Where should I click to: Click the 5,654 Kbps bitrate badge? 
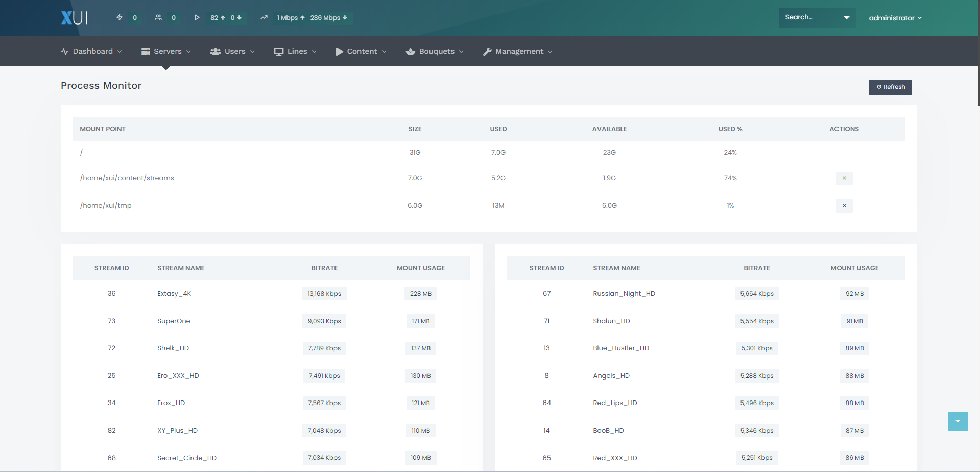tap(757, 294)
